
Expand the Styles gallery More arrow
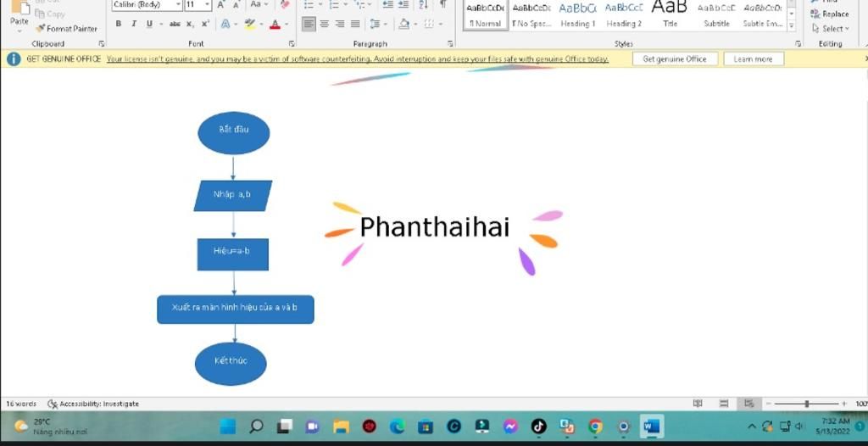click(x=792, y=25)
